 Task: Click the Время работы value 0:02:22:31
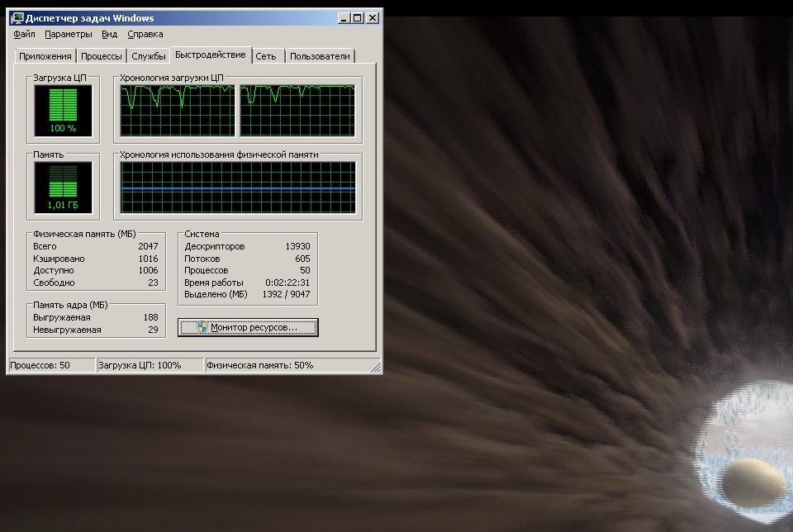[287, 283]
